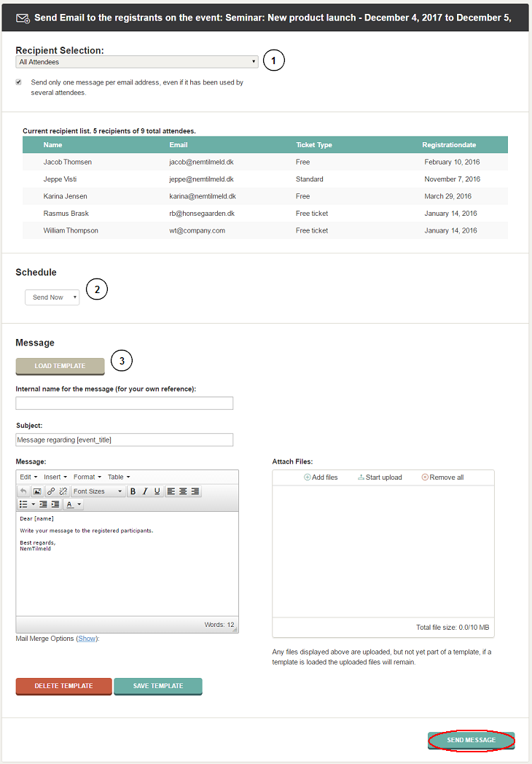
Task: Click email wt@company.com
Action: (x=197, y=230)
